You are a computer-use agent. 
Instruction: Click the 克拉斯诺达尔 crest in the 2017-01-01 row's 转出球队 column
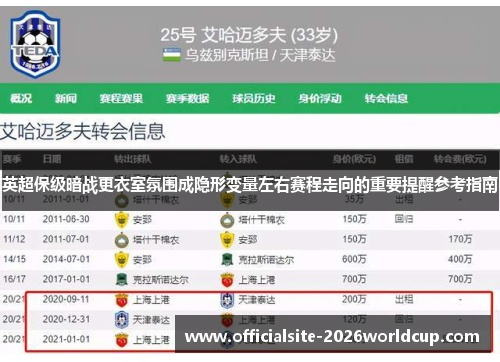122,280
